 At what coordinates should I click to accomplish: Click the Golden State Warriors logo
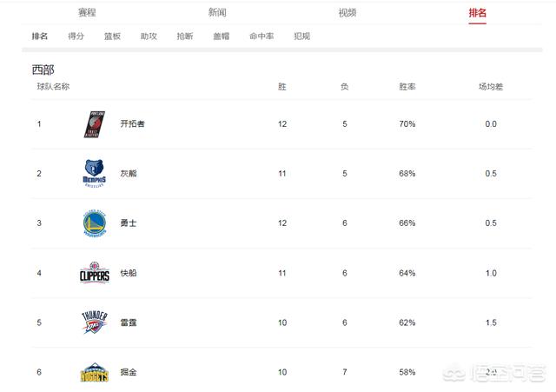pyautogui.click(x=95, y=223)
